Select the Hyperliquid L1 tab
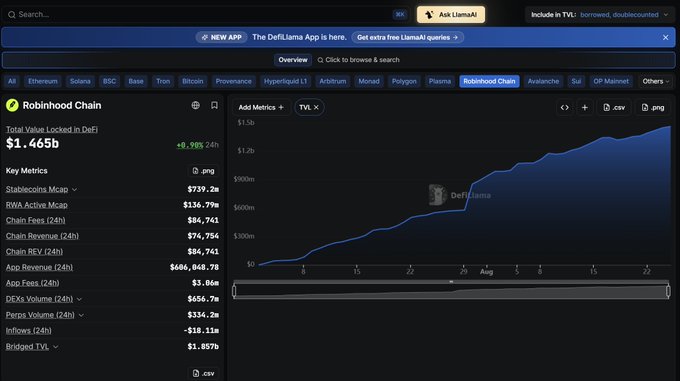This screenshot has height=381, width=680. tap(285, 81)
